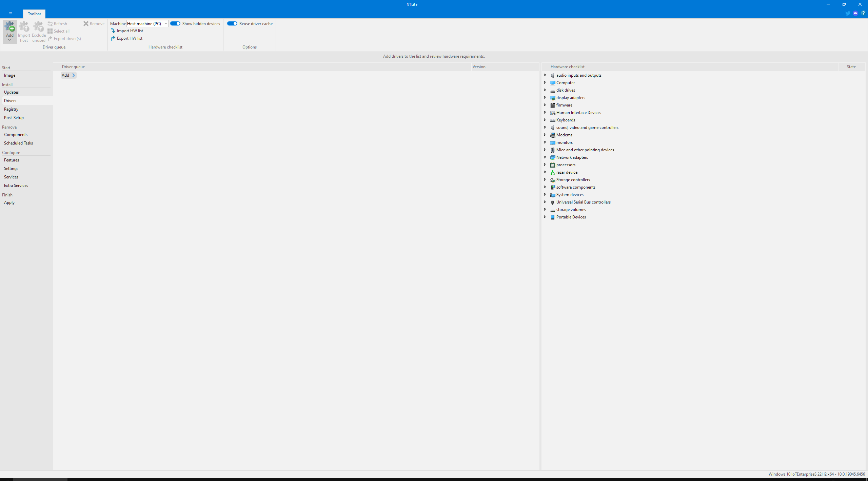Image resolution: width=868 pixels, height=481 pixels.
Task: Expand Universal Serial Bus controllers node
Action: pos(545,202)
